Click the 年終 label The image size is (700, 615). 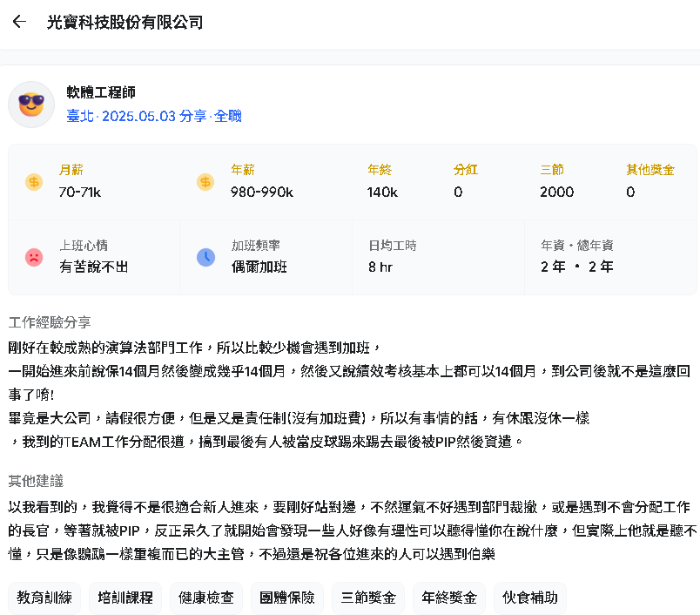(x=380, y=170)
